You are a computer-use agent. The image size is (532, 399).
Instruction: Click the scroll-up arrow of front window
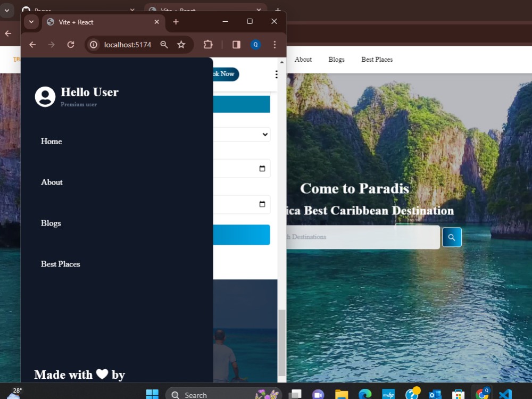point(281,62)
